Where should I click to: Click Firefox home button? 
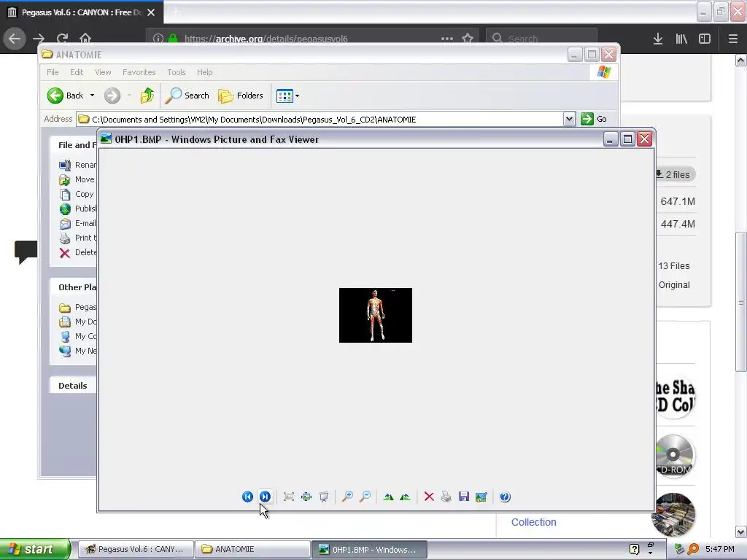pos(85,39)
